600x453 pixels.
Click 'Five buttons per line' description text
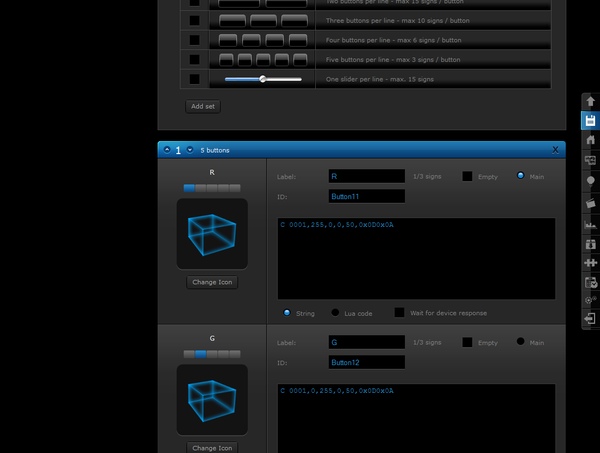[x=393, y=60]
